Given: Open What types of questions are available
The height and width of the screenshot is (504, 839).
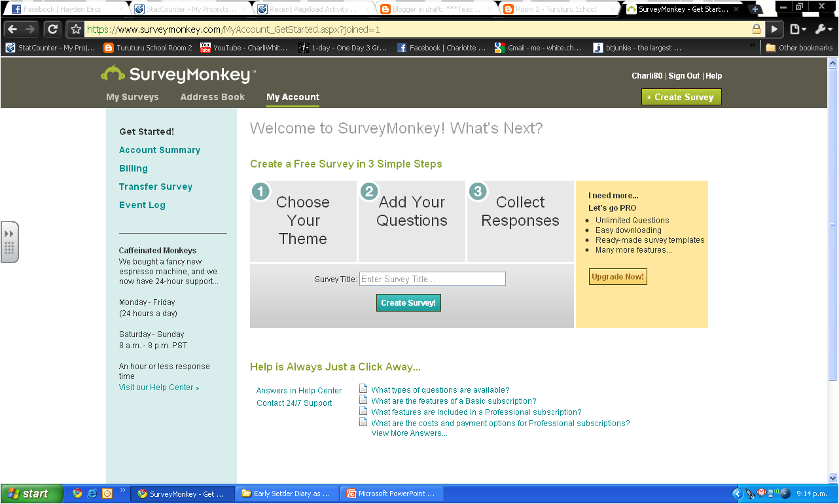Looking at the screenshot, I should [x=440, y=390].
